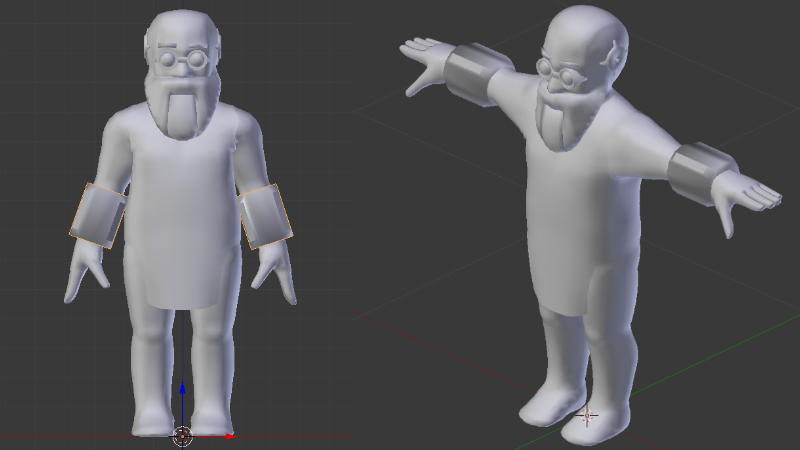Click the 3D cursor near the T-pose character's feet
The height and width of the screenshot is (450, 800).
pyautogui.click(x=587, y=416)
